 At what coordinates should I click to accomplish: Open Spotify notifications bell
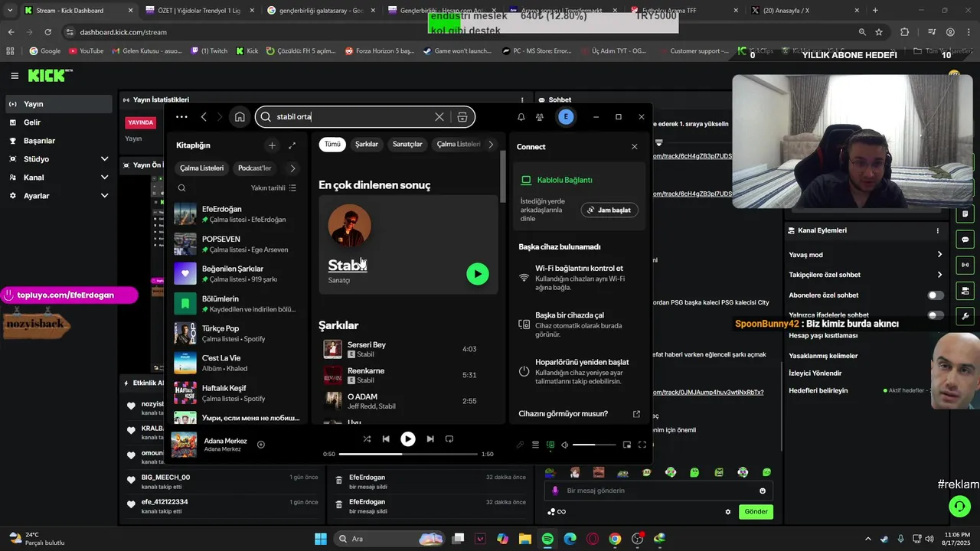pos(521,117)
